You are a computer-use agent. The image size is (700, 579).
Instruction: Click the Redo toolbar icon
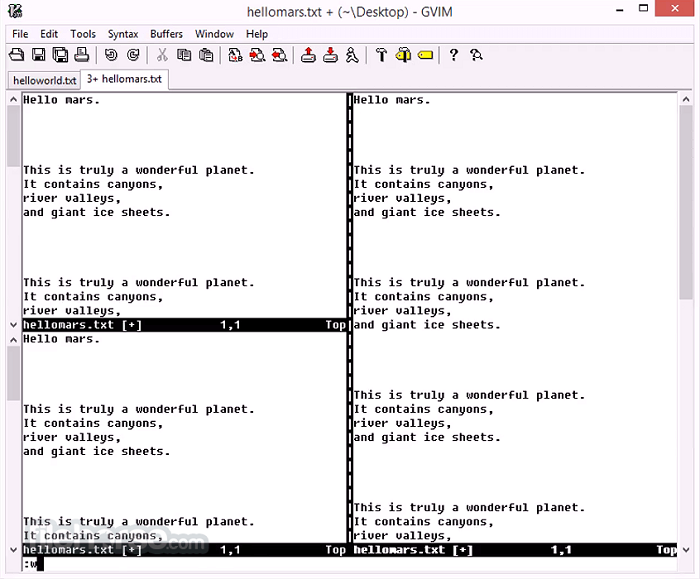[x=133, y=55]
